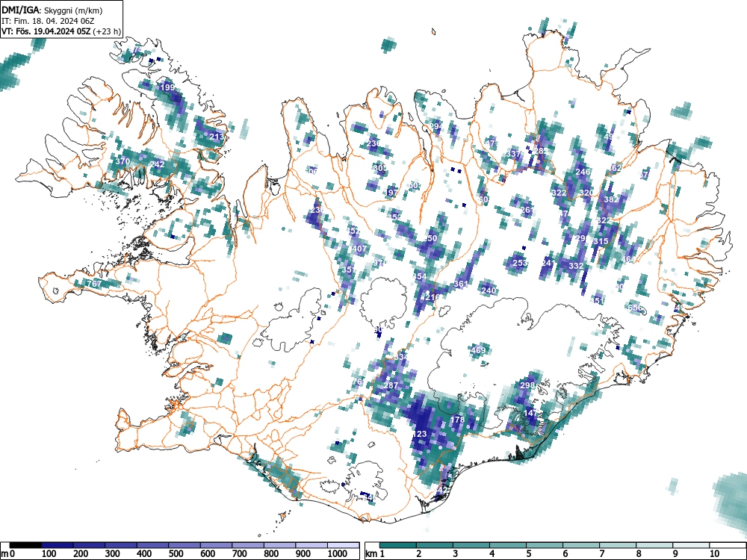Screen dimensions: 747x560
Task: Click the visibility value 253 on the map
Action: tap(520, 263)
